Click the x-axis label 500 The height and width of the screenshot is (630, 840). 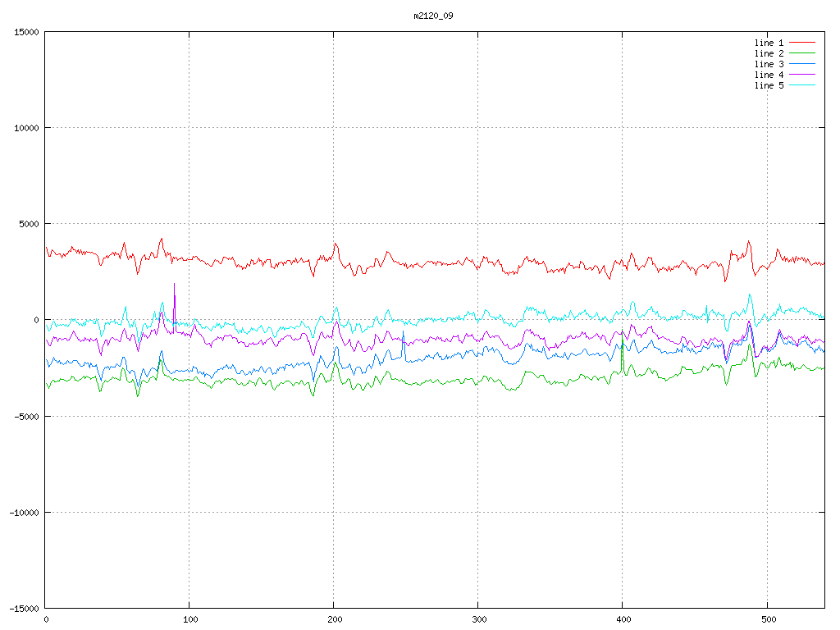point(769,620)
